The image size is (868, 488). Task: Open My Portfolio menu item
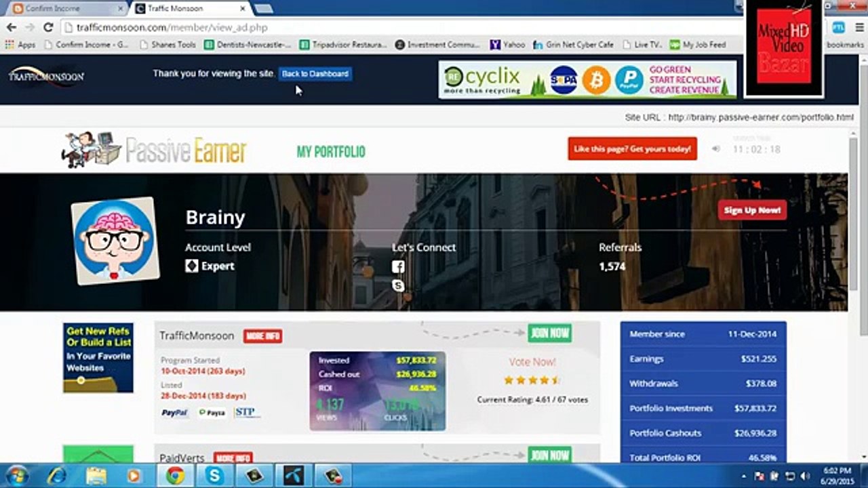(331, 152)
